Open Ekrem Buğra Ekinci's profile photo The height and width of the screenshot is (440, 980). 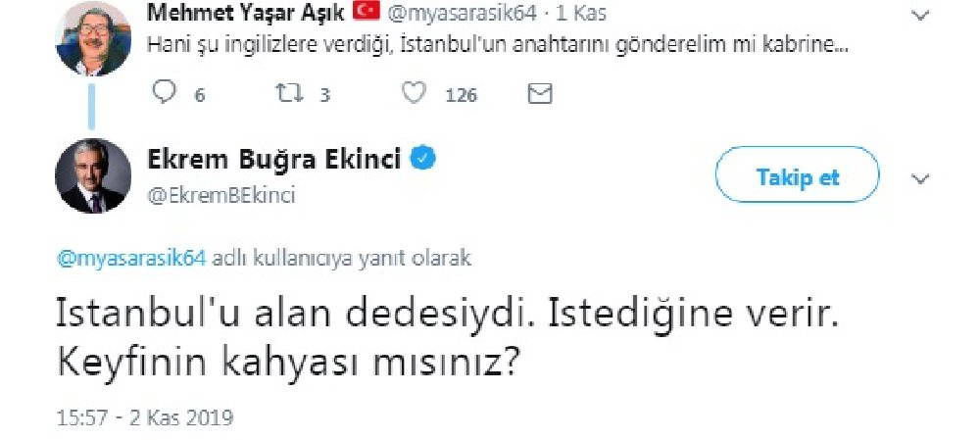pos(93,176)
